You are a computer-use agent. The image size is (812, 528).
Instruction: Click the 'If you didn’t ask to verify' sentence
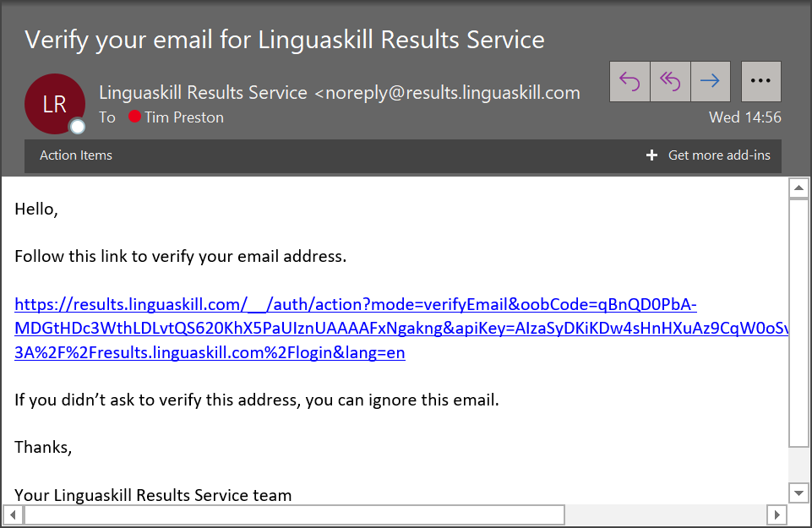click(257, 400)
